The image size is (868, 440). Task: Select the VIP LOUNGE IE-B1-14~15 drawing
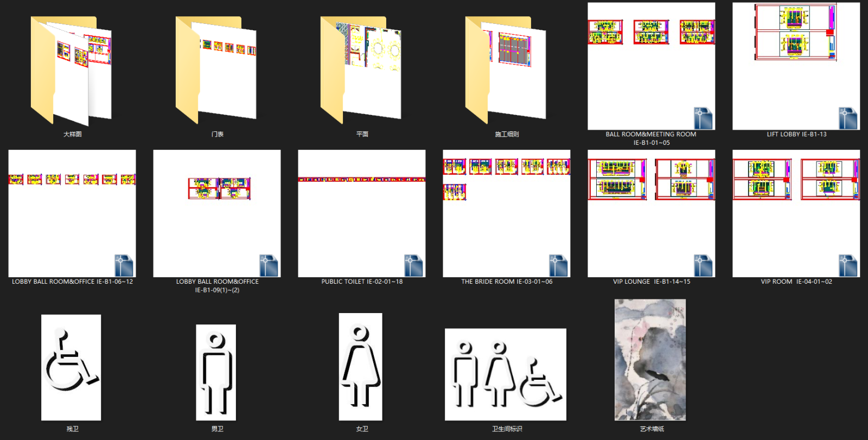point(651,214)
